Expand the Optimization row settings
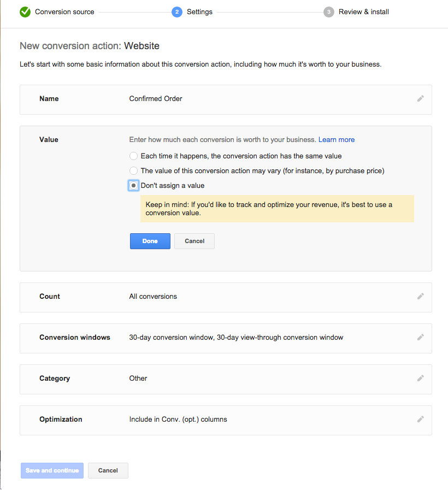Image resolution: width=448 pixels, height=490 pixels. pyautogui.click(x=226, y=420)
